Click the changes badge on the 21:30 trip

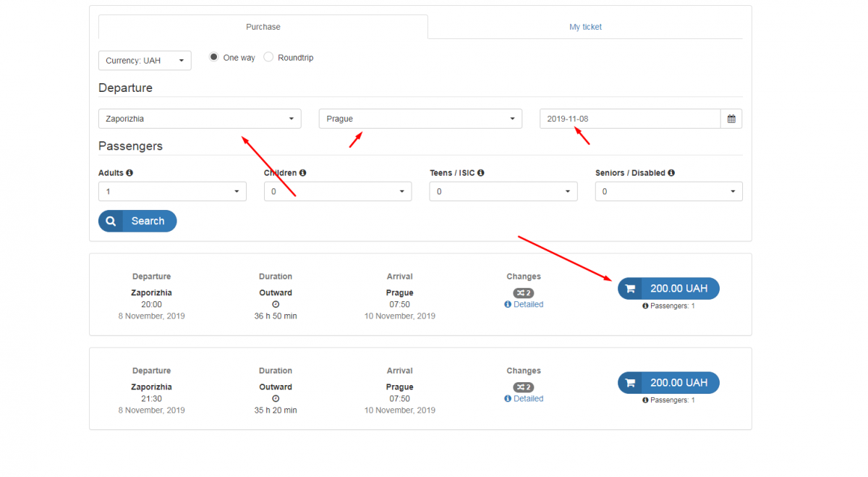coord(523,387)
